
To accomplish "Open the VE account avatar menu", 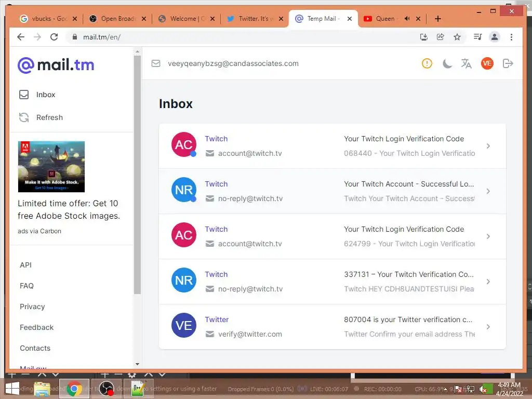I will (487, 63).
